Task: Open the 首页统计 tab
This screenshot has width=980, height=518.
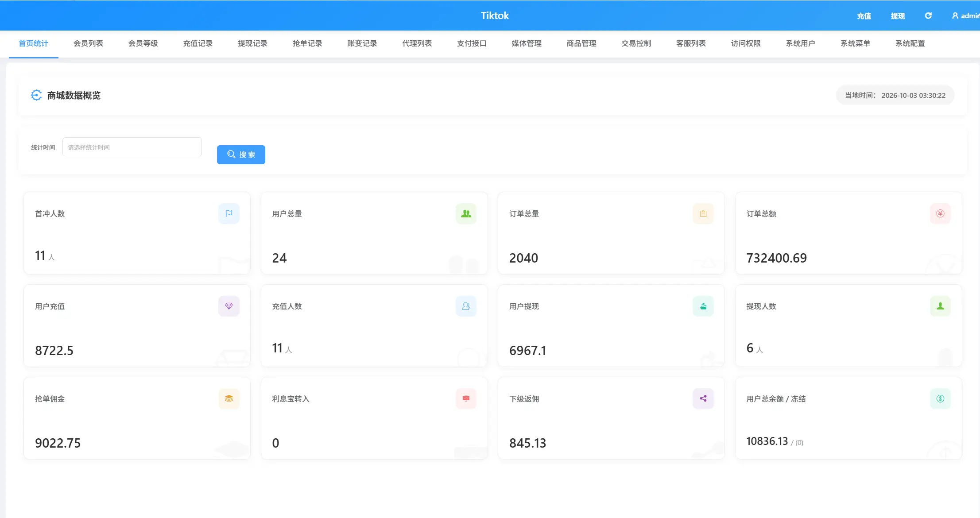Action: [33, 43]
